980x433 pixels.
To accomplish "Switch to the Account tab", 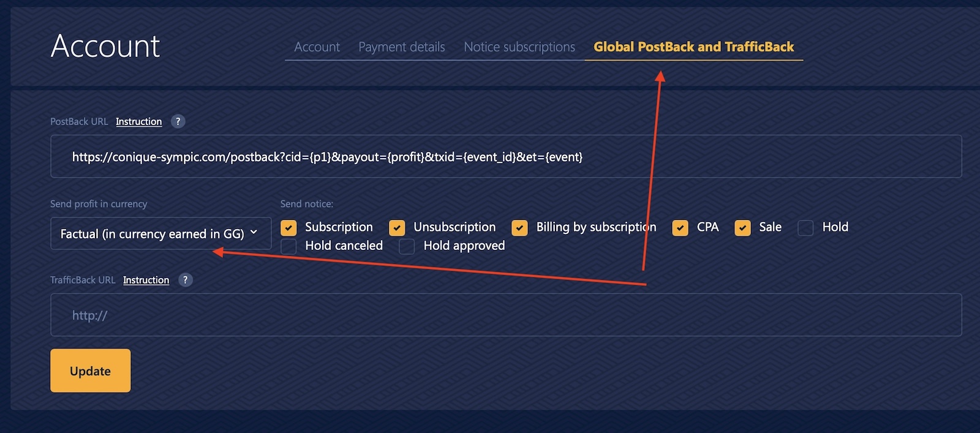I will tap(317, 47).
